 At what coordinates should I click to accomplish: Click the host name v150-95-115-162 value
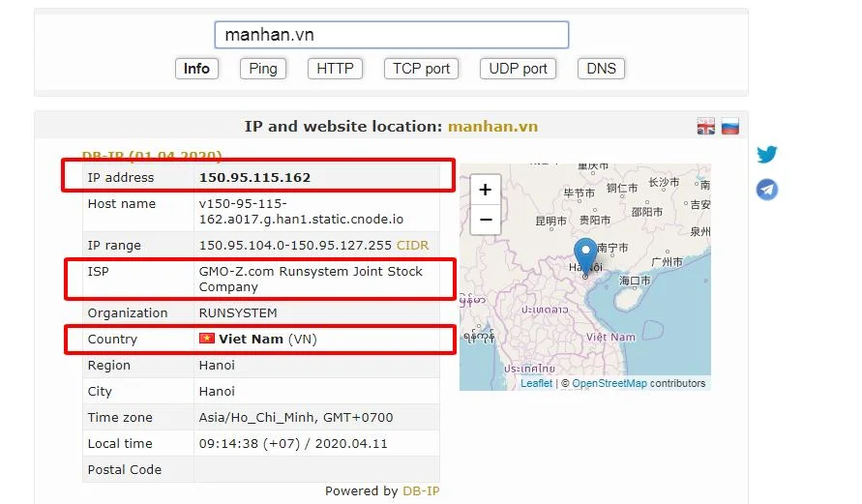click(x=301, y=212)
